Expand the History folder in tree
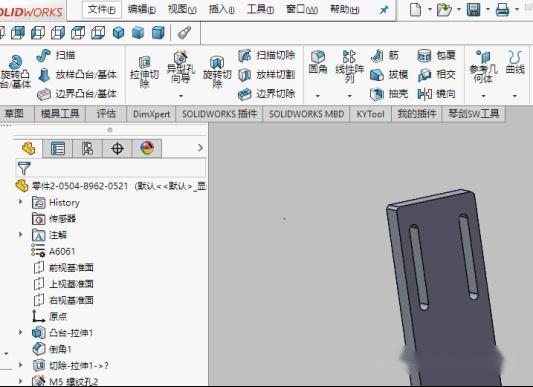This screenshot has width=533, height=387. [20, 202]
